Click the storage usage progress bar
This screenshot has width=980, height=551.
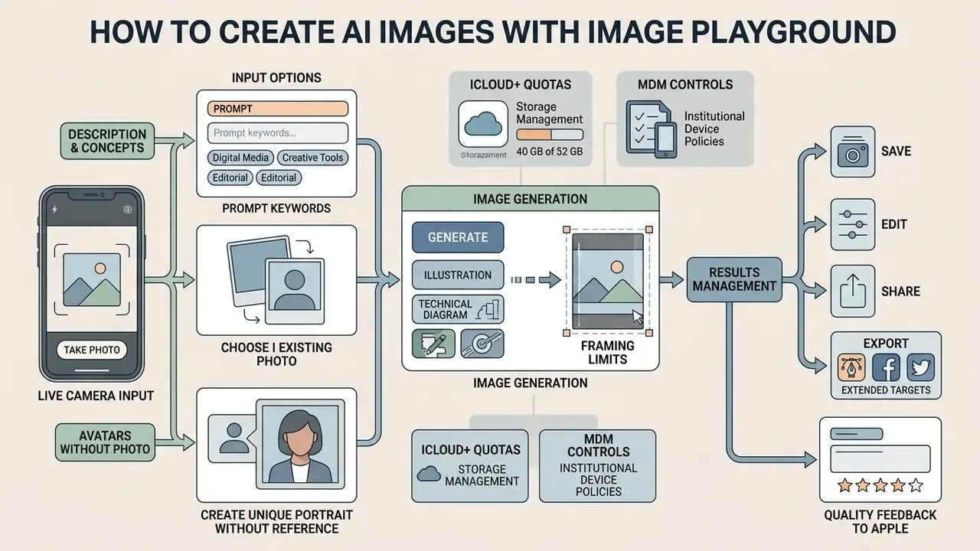[550, 135]
